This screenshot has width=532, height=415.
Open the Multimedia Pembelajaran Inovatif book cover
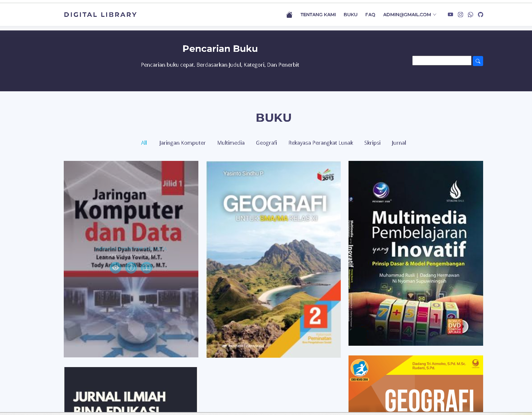pyautogui.click(x=416, y=253)
